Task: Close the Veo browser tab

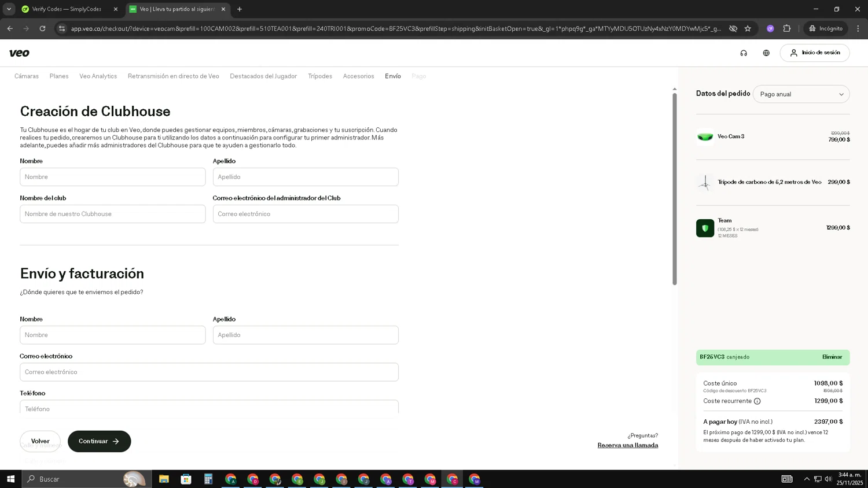Action: (x=223, y=9)
